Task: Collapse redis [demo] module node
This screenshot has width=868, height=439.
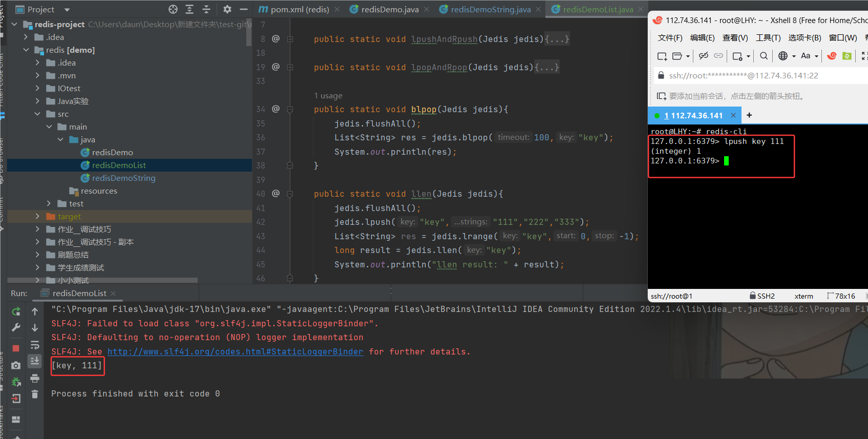Action: [26, 50]
